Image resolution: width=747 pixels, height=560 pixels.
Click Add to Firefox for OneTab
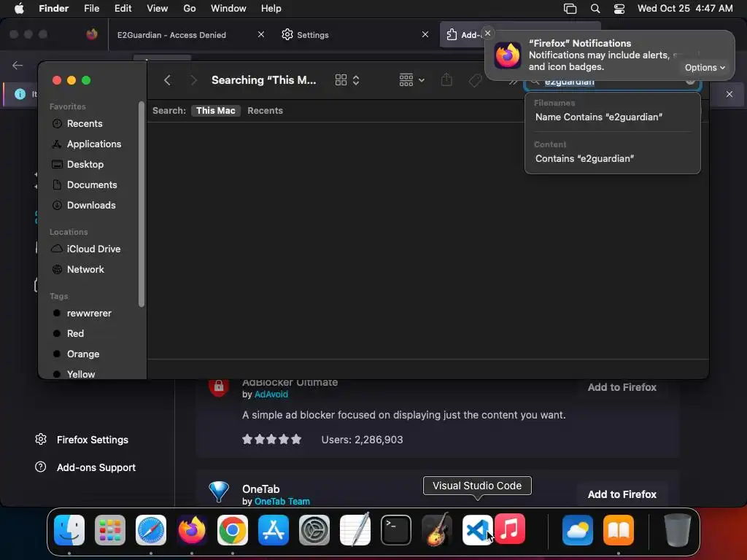point(622,494)
